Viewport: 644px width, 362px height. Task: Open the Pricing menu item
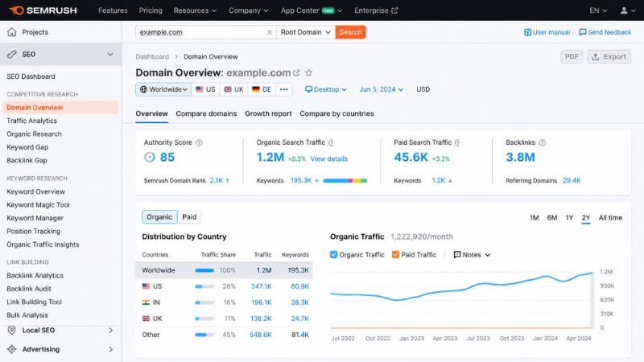tap(151, 10)
